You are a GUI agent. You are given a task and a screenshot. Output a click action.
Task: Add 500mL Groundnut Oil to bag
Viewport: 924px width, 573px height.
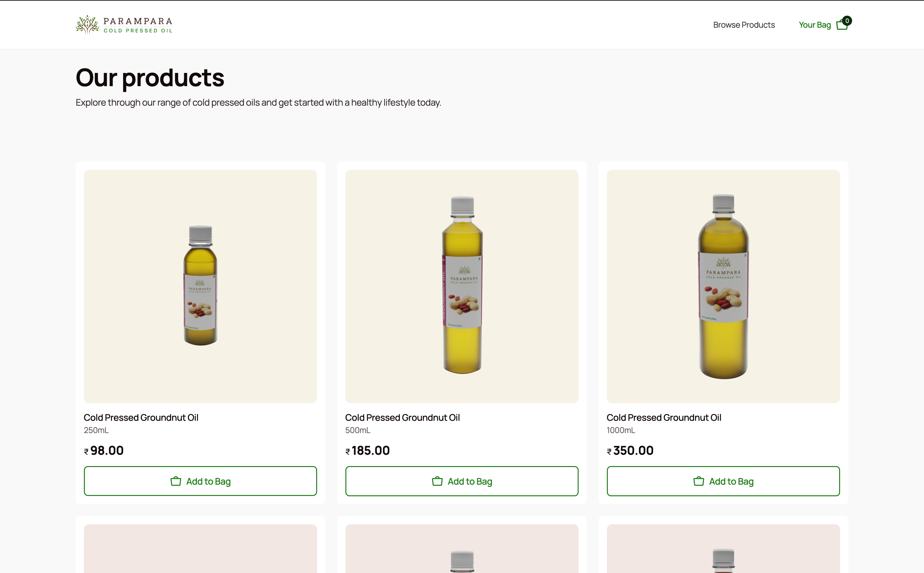pyautogui.click(x=462, y=481)
